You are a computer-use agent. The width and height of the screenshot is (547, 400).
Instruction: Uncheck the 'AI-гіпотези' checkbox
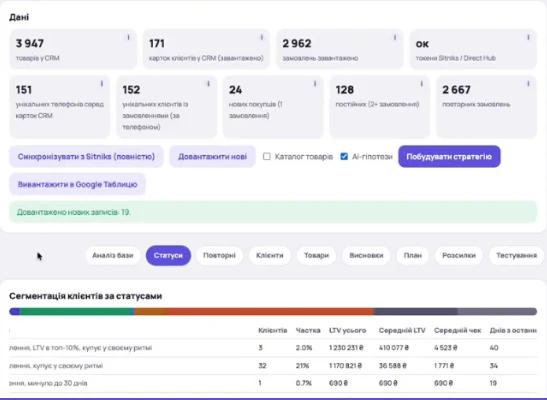[x=344, y=157]
